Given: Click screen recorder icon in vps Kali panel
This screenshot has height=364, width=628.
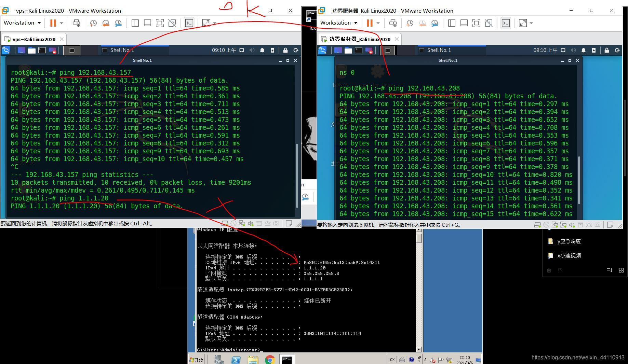Looking at the screenshot, I should 52,50.
